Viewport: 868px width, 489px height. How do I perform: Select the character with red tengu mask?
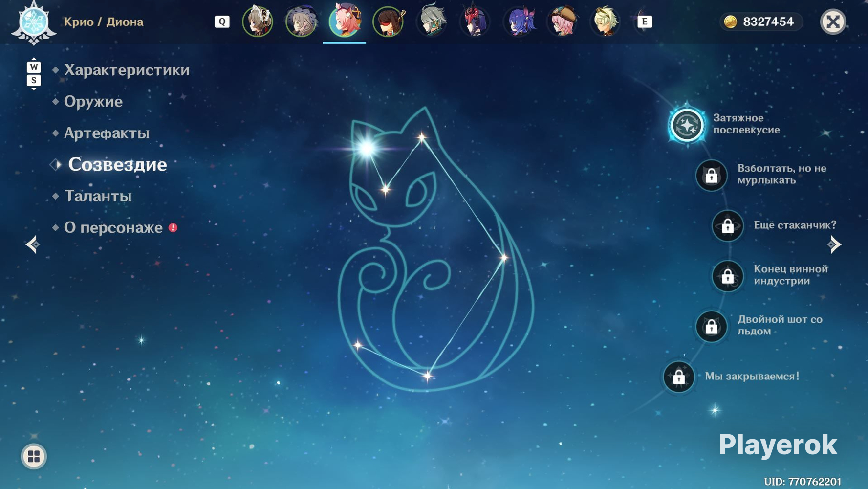click(x=475, y=21)
